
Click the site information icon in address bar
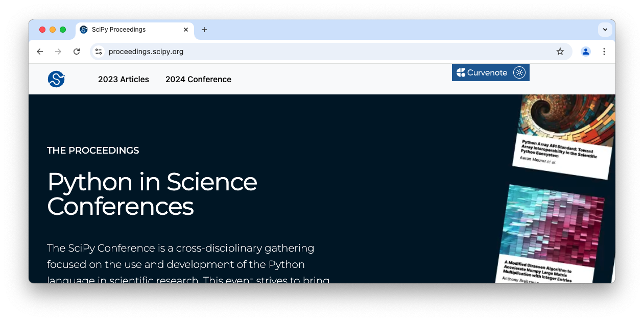tap(98, 52)
